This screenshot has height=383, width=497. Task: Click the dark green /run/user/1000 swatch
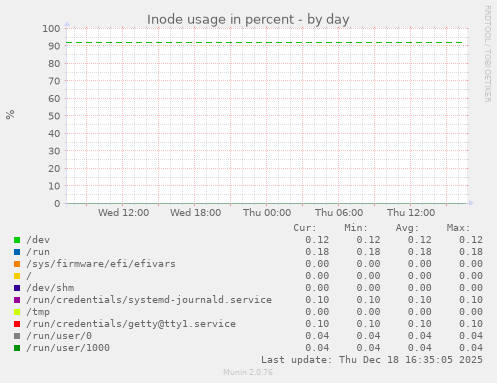coord(17,348)
